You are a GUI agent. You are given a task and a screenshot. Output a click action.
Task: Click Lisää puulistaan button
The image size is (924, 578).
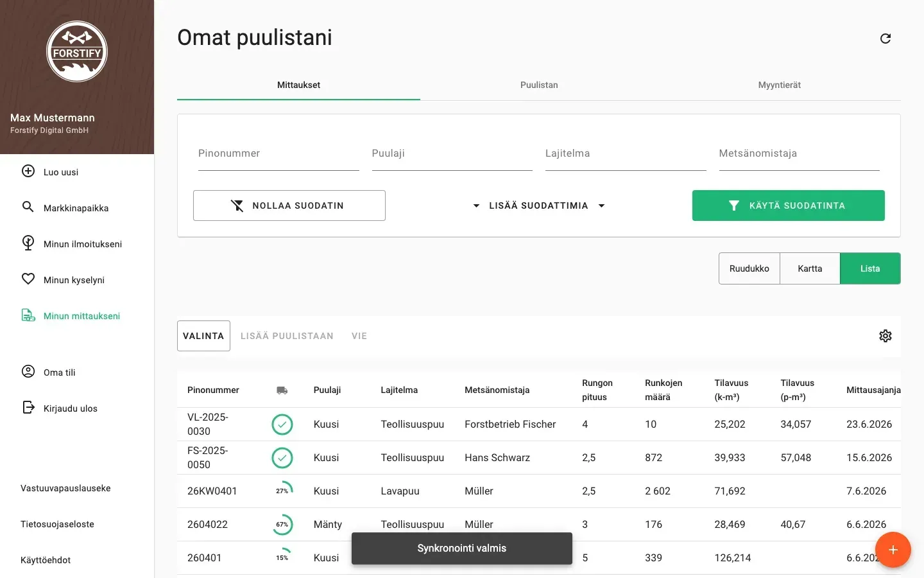point(287,336)
